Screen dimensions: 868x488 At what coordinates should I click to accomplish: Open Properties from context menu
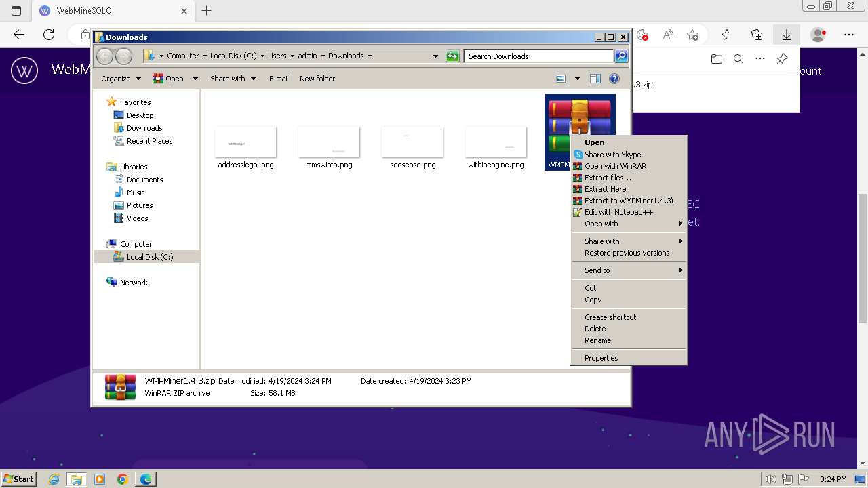(629, 358)
